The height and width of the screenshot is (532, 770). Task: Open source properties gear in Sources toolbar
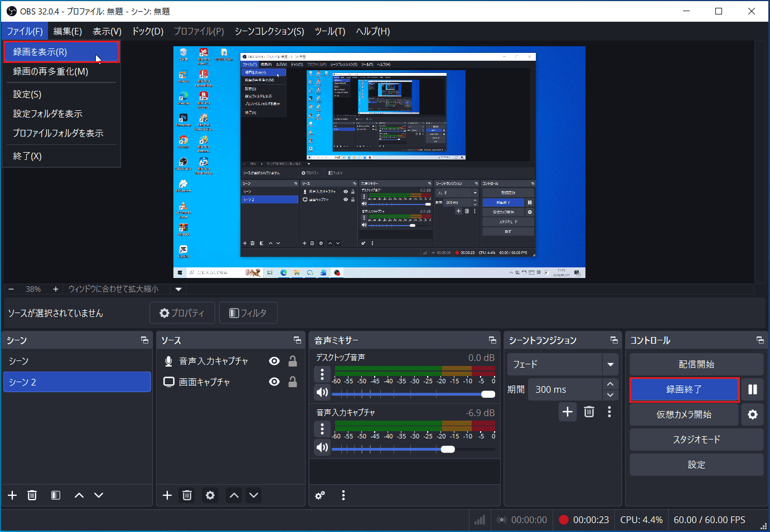pos(210,495)
